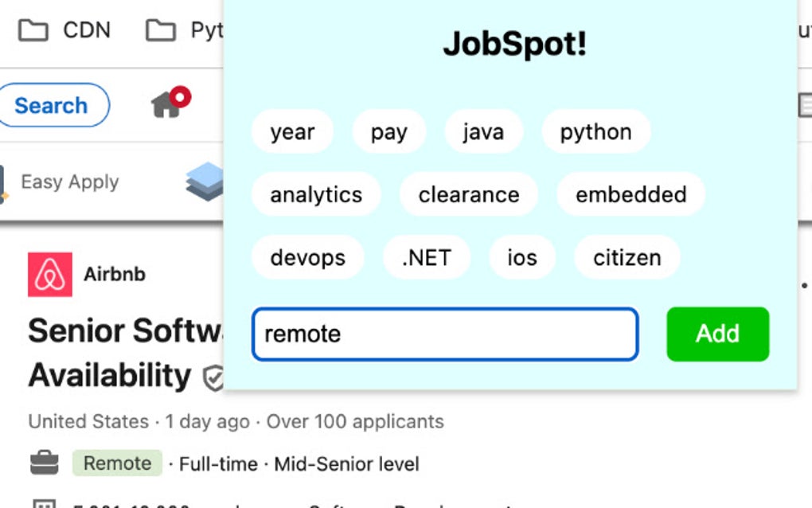Click the keyword input containing "remote"
The image size is (812, 508).
pyautogui.click(x=444, y=334)
